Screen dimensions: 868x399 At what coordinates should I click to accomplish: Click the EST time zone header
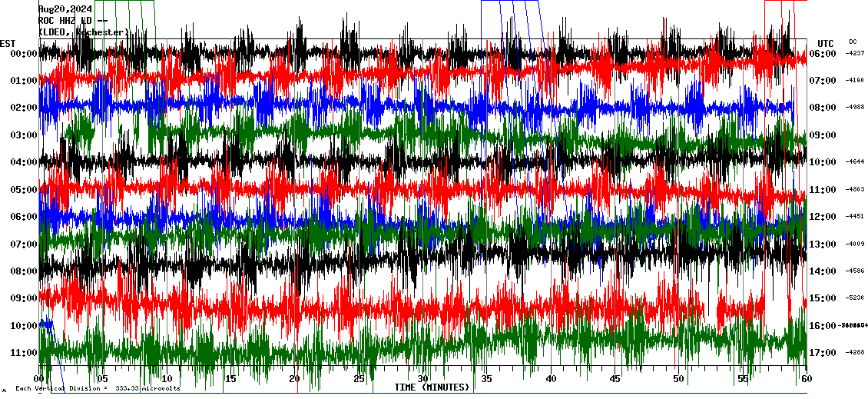[8, 43]
